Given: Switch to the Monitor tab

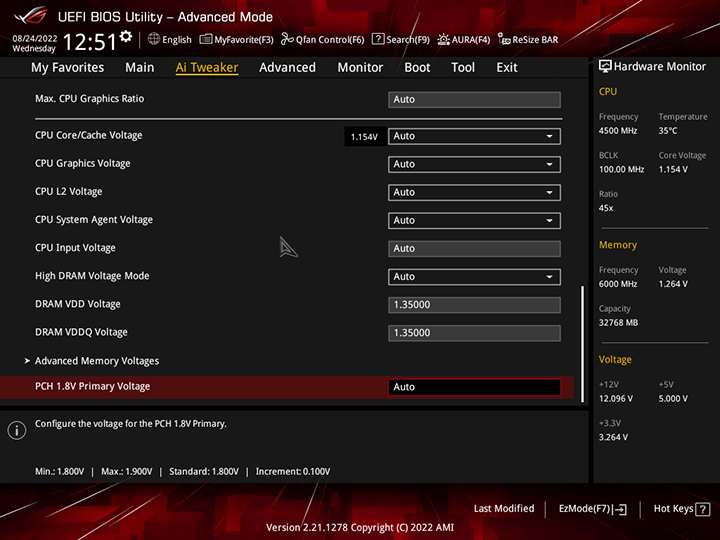Looking at the screenshot, I should pos(360,67).
